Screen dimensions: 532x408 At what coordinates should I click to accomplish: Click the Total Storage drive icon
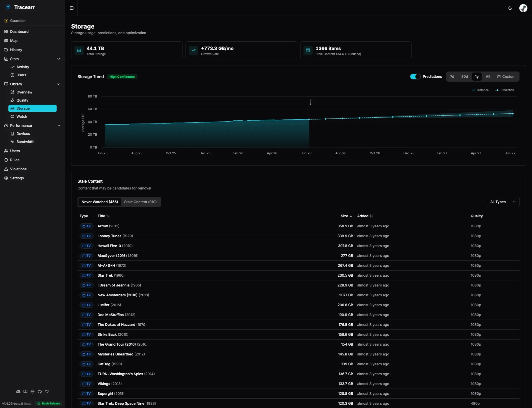tap(79, 50)
